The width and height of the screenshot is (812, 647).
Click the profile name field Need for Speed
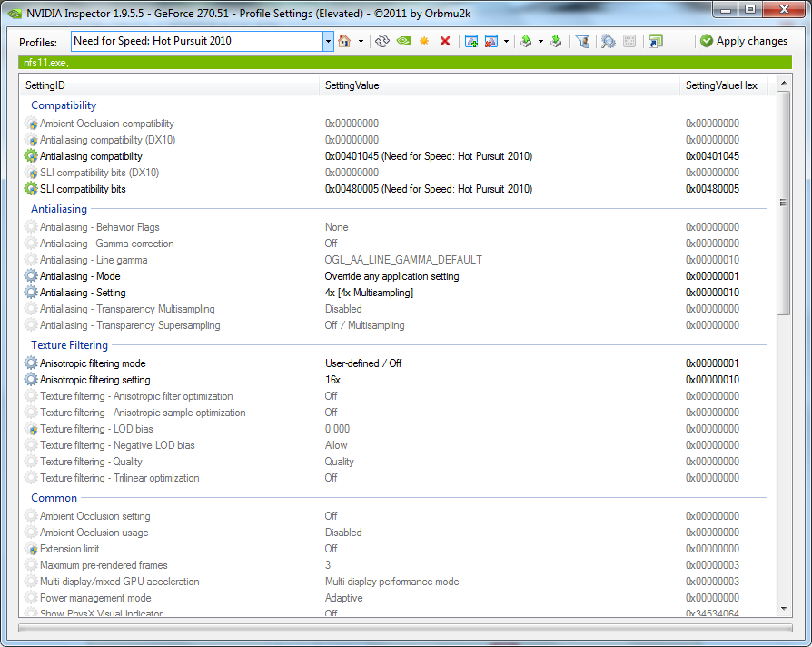pyautogui.click(x=197, y=41)
